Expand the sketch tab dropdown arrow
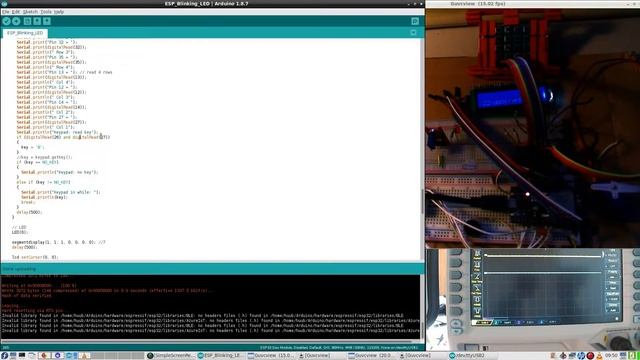The width and height of the screenshot is (640, 360). pos(413,33)
